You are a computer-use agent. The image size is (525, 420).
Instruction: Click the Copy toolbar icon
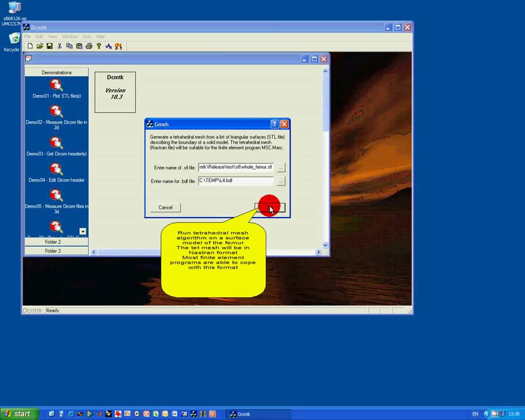pos(69,46)
